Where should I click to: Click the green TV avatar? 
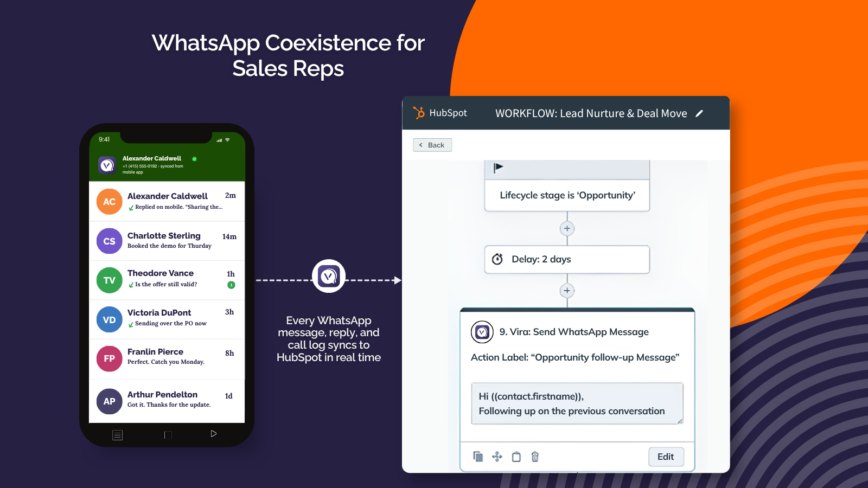click(x=110, y=280)
